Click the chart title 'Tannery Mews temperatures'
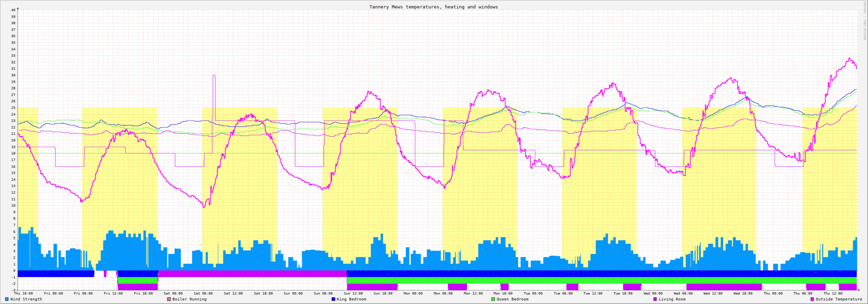This screenshot has width=868, height=304. pyautogui.click(x=434, y=7)
